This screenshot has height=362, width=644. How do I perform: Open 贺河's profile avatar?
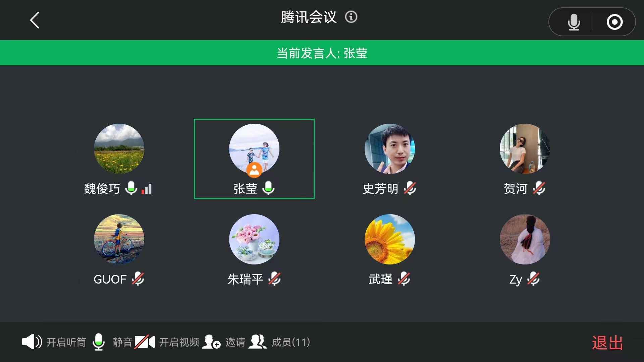[x=525, y=149]
